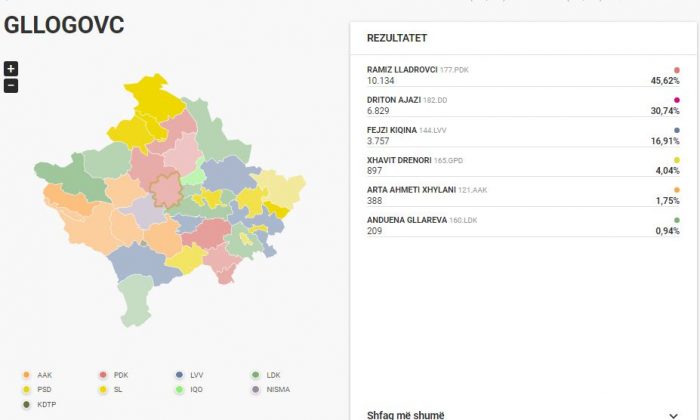Toggle the NISMA party legend entry
The width and height of the screenshot is (700, 420).
tap(270, 389)
